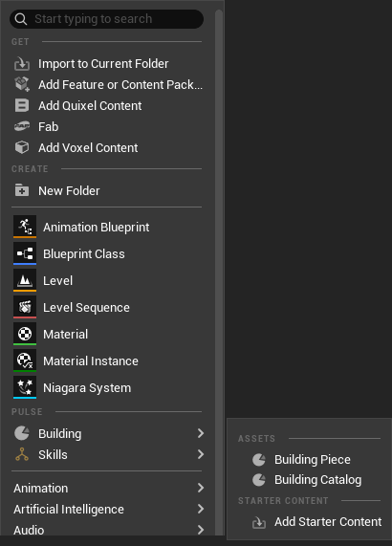Select Add Voxel Content
The width and height of the screenshot is (392, 546).
107,147
